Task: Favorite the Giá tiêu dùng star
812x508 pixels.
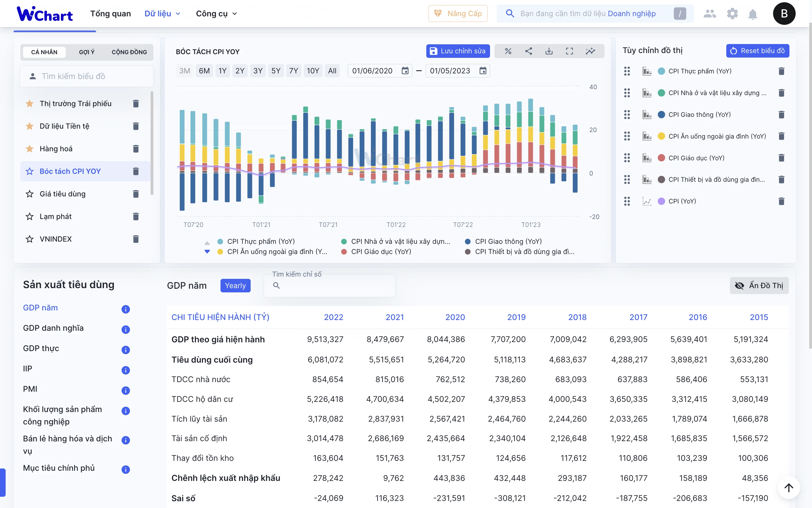Action: (30, 194)
